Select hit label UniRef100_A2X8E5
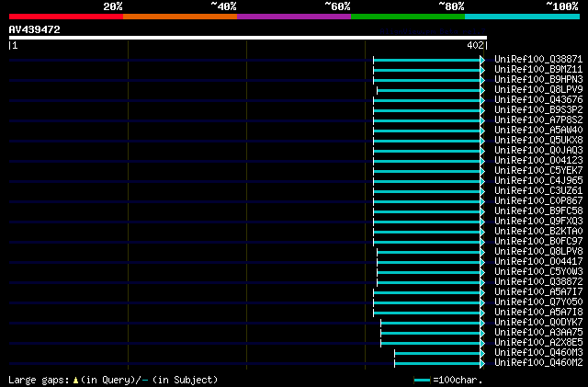Screen dimensions: 588x387 (538, 343)
